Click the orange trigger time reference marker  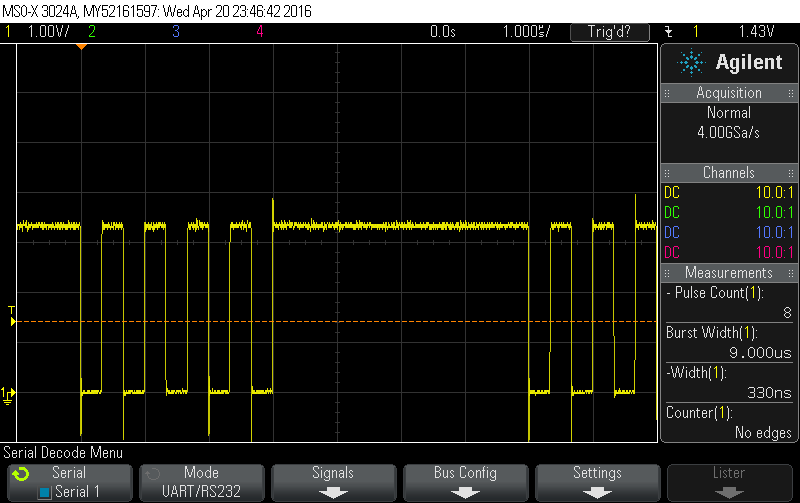pyautogui.click(x=82, y=47)
